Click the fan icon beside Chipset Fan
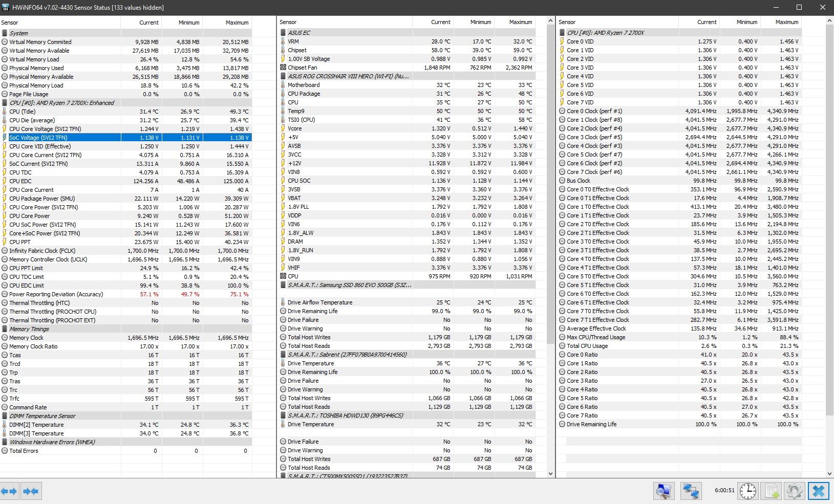Viewport: 834px width, 504px height. [283, 68]
